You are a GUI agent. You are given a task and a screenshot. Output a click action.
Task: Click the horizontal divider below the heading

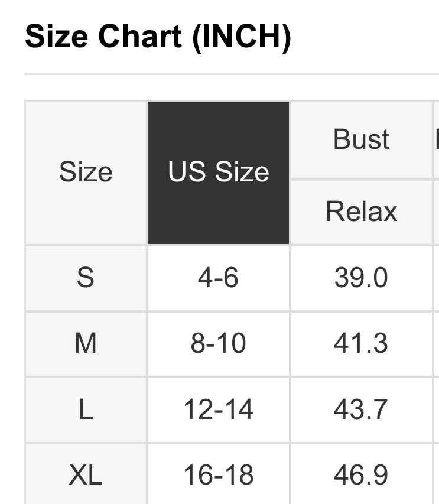[230, 74]
